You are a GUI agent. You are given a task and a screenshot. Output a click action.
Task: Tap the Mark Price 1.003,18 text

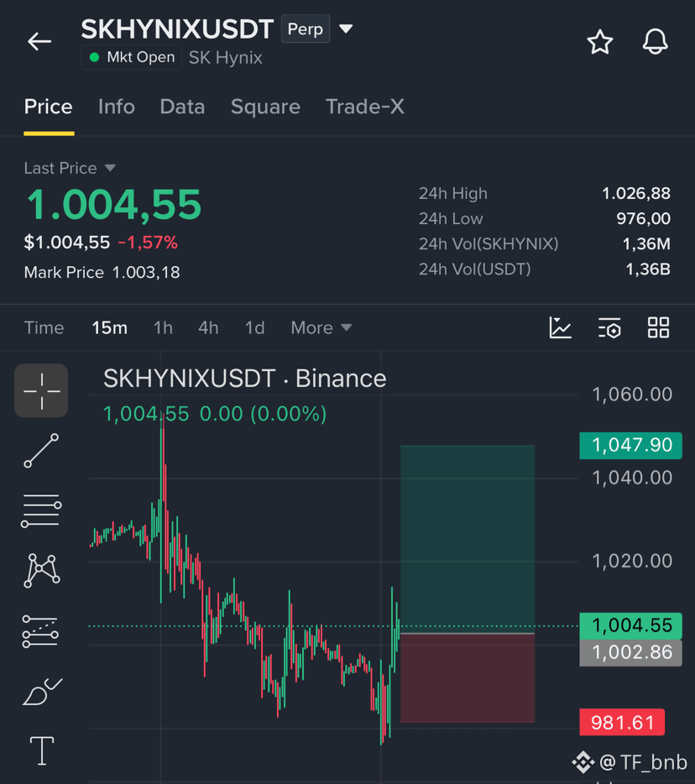(x=102, y=273)
